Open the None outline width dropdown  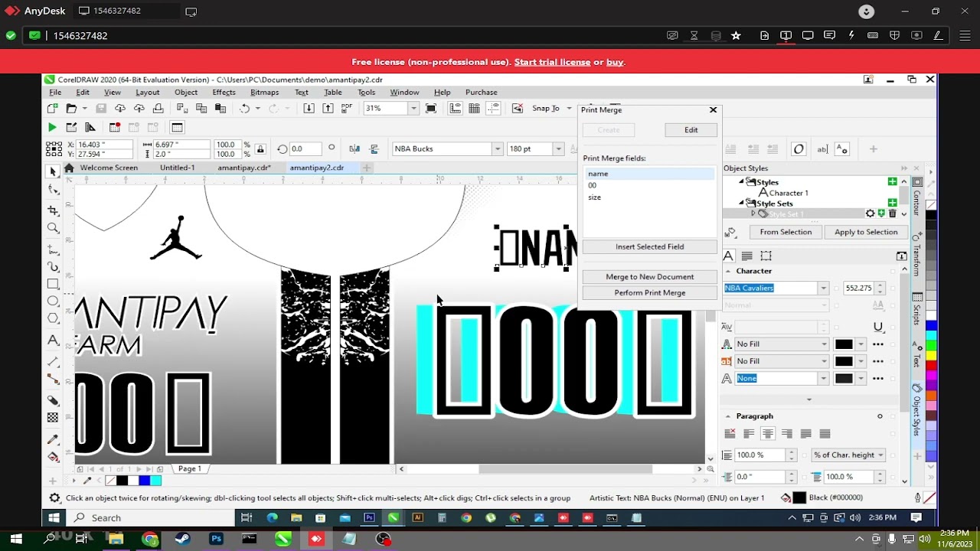823,378
